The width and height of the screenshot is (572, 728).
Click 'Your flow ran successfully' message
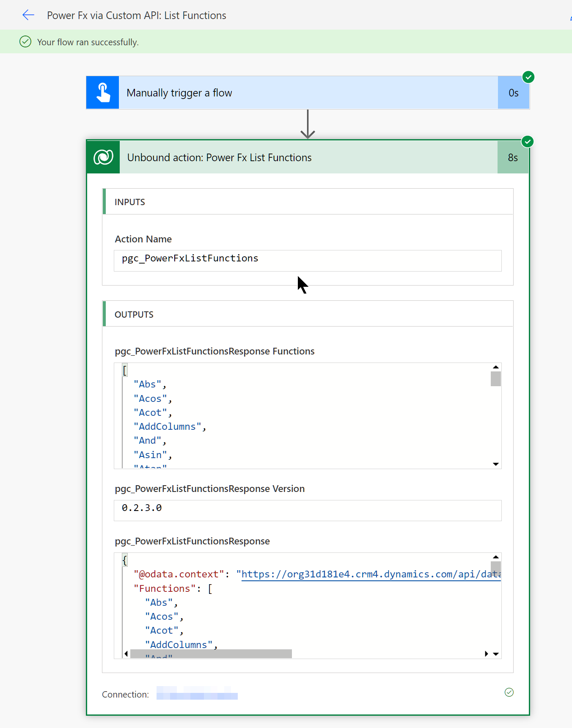tap(88, 42)
